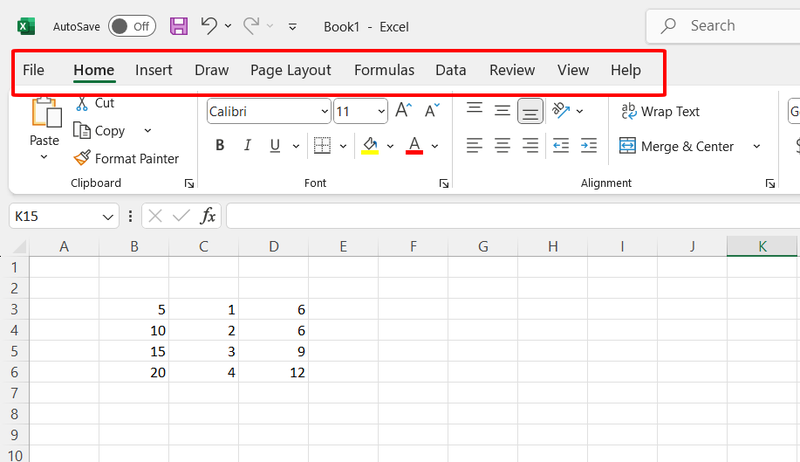Click the Save icon in title bar
The image size is (800, 462).
pyautogui.click(x=179, y=26)
